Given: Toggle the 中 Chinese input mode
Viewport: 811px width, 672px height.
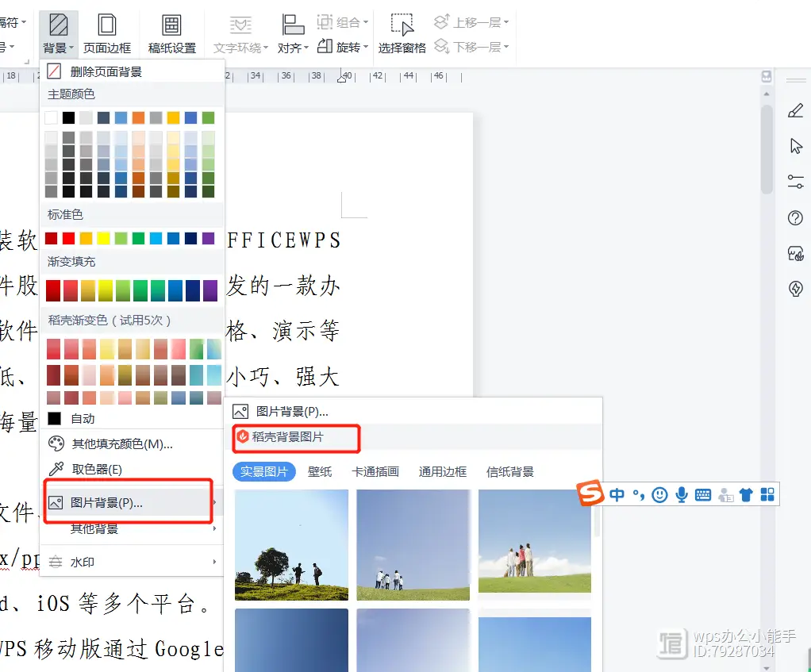Looking at the screenshot, I should tap(617, 495).
